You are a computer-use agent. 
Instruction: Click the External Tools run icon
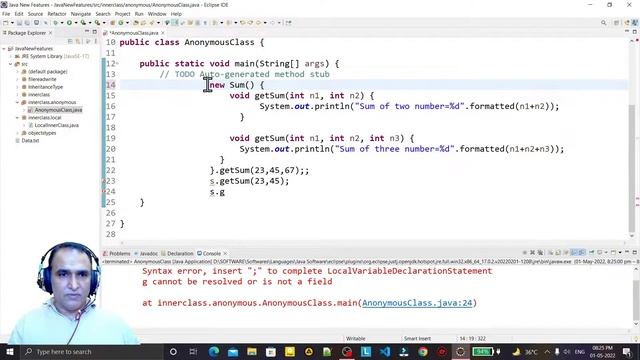point(97,22)
